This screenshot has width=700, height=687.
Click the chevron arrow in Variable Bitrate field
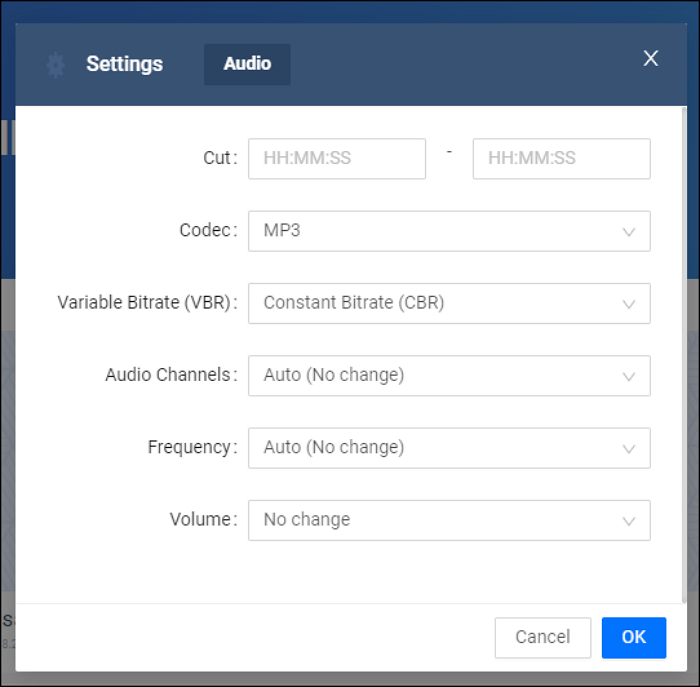(629, 304)
